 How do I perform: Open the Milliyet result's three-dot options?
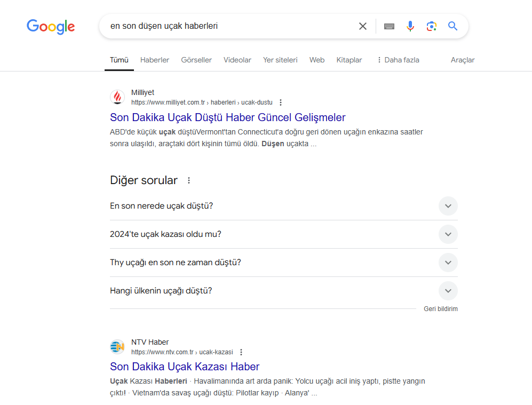coord(281,102)
